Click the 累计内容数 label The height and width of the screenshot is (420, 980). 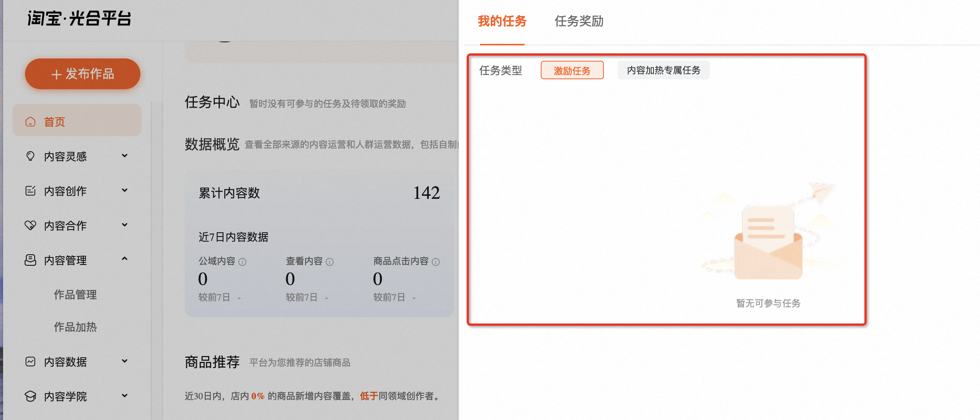229,193
